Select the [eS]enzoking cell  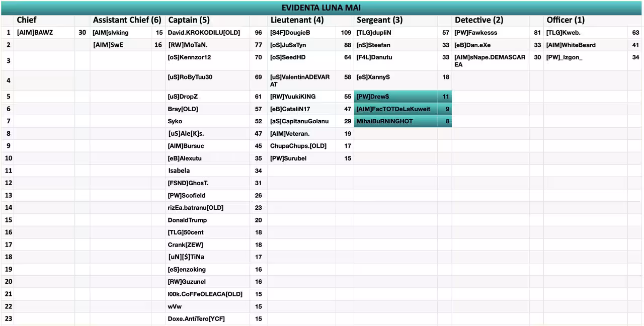[x=207, y=269]
